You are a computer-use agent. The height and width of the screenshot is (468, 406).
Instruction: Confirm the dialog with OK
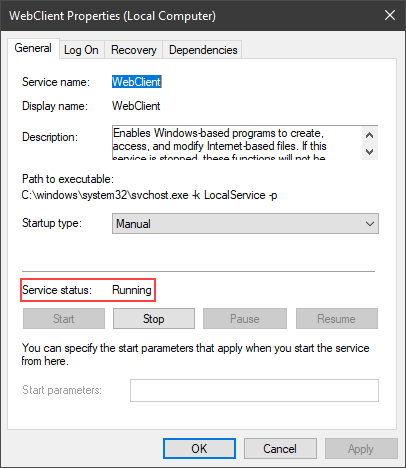199,449
